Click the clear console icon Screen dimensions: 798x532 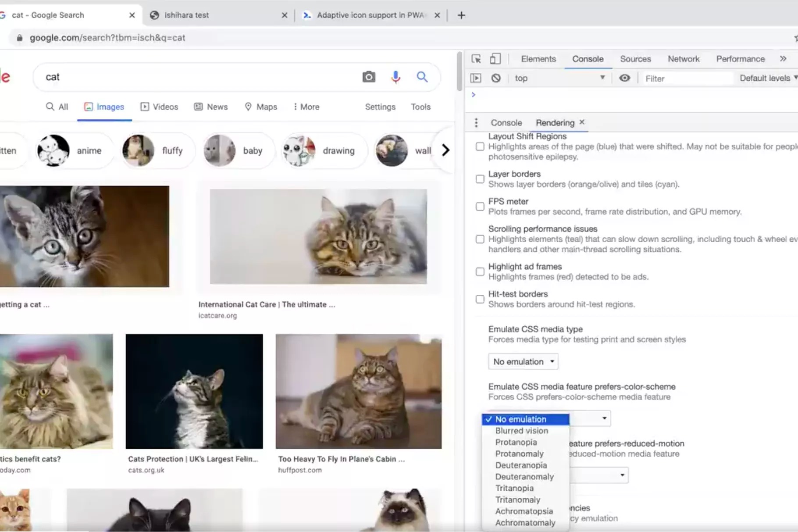point(496,78)
